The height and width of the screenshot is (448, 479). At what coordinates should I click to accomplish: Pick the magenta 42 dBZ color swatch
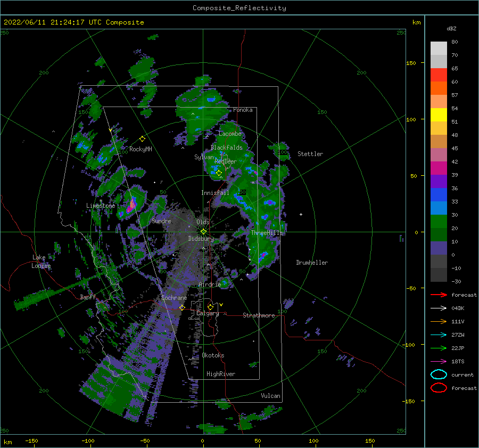click(x=439, y=168)
